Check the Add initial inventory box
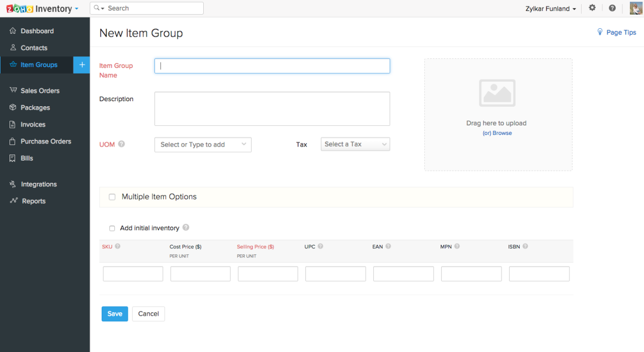 (x=112, y=228)
